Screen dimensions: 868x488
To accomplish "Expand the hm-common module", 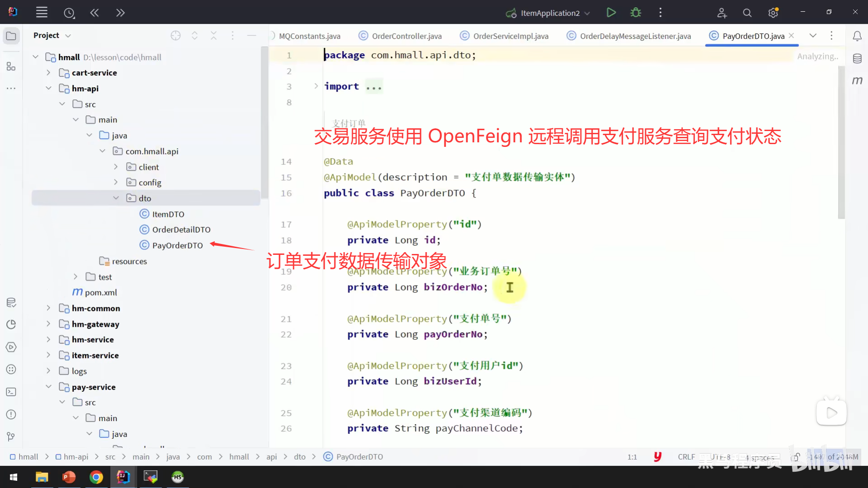I will [x=48, y=308].
